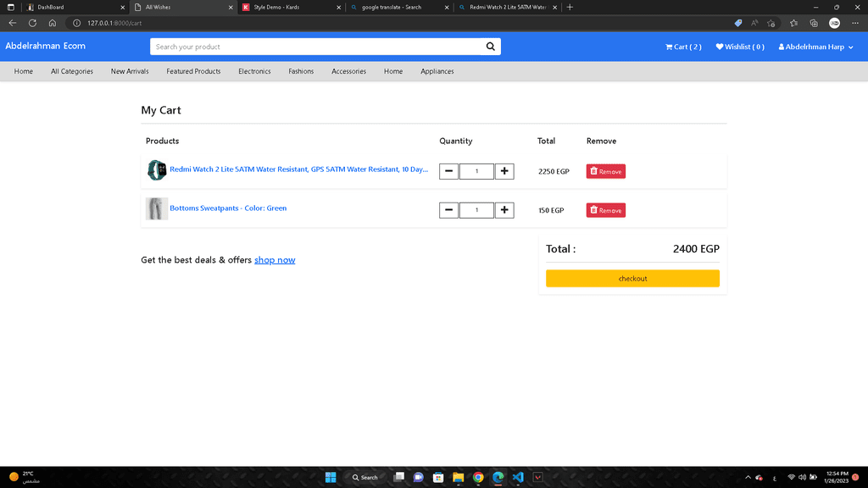Close the All Wishes tab
This screenshot has width=868, height=488.
tap(231, 7)
